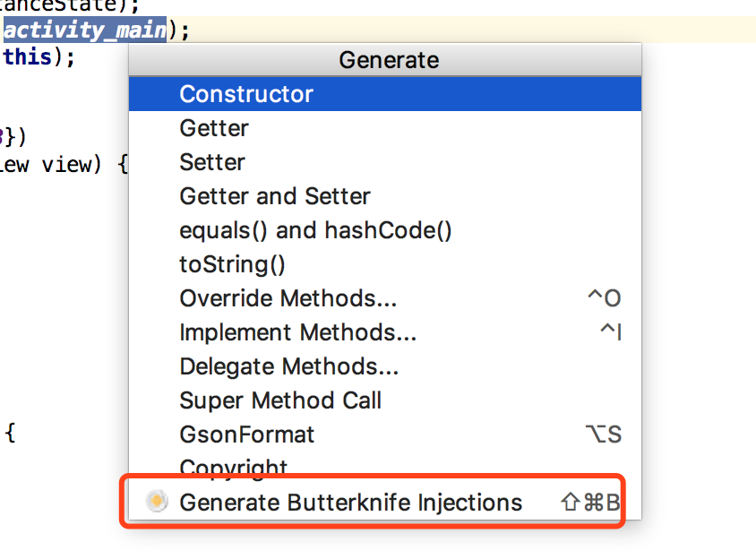
Task: Click the ^O shortcut next to Override Methods
Action: 604,298
